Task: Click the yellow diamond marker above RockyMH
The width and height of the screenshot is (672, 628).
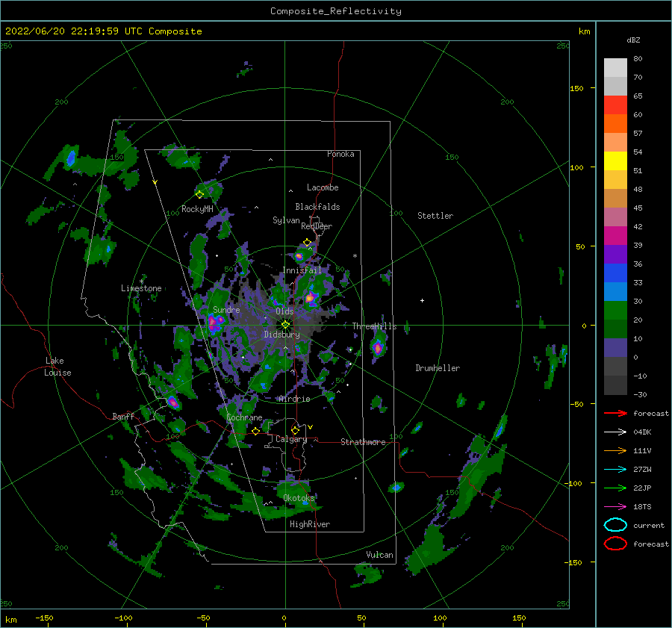Action: [x=199, y=195]
